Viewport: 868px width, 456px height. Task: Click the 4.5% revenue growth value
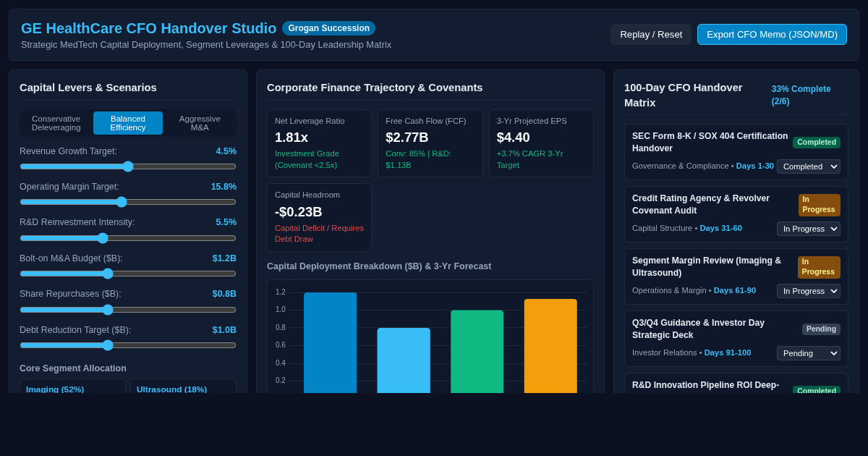tap(226, 151)
